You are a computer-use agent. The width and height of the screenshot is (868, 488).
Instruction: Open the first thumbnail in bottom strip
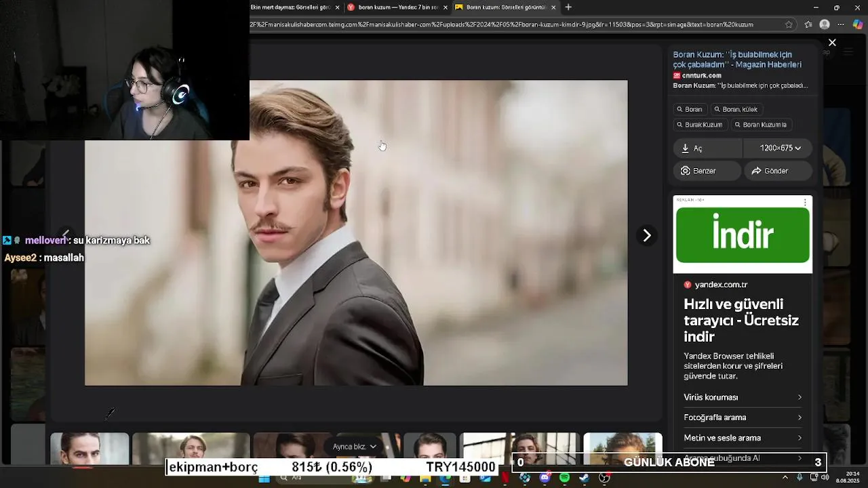coord(90,449)
